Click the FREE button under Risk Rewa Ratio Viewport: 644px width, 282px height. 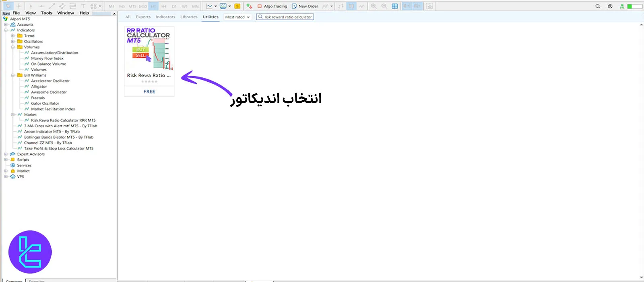click(149, 91)
